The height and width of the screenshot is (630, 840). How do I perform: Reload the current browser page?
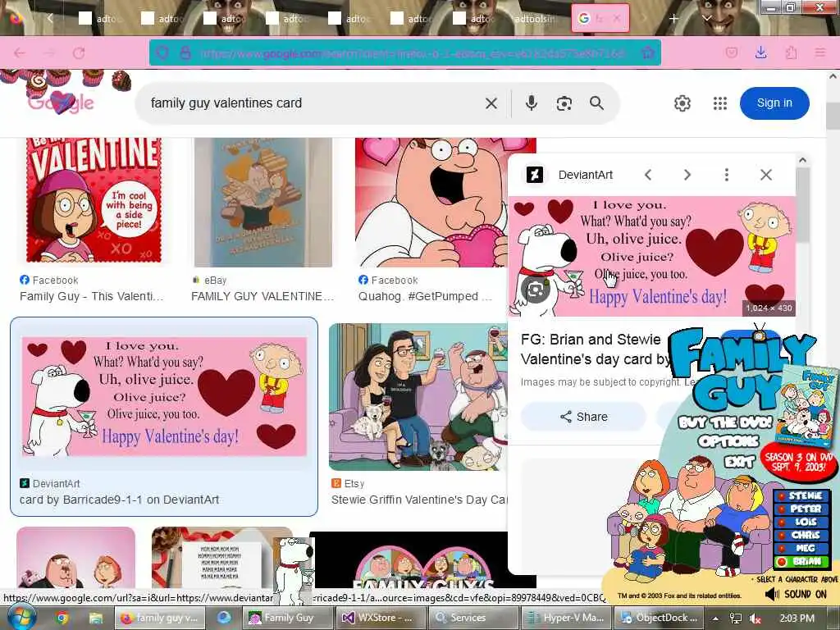80,53
